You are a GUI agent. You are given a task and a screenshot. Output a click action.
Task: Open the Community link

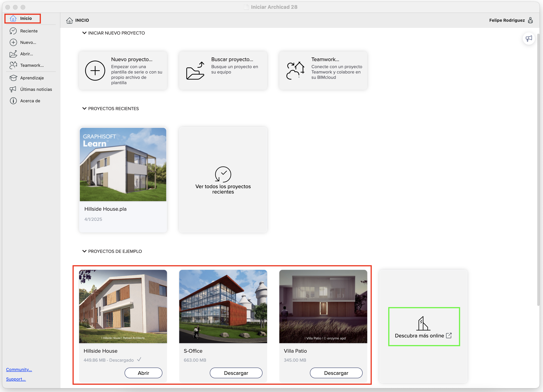click(19, 369)
